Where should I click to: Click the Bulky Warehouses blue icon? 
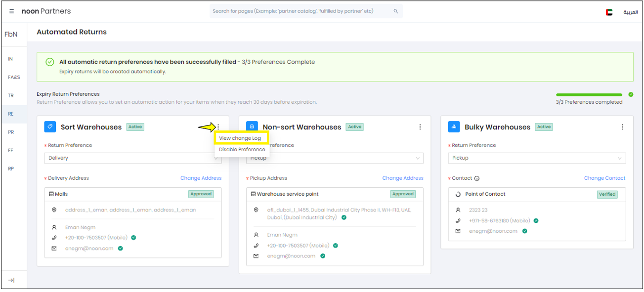tap(454, 127)
